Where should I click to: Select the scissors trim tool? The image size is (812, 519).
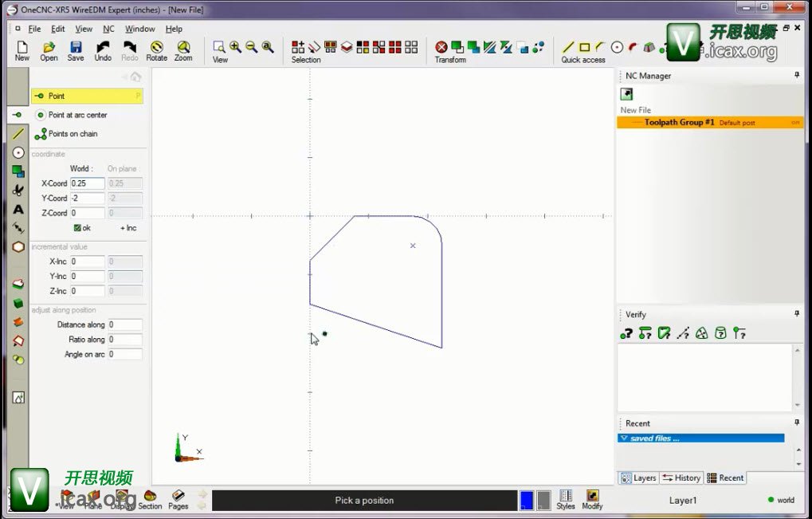pos(18,190)
